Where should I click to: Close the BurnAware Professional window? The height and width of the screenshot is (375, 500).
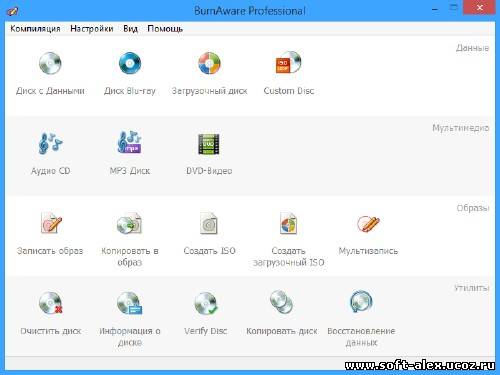pos(480,7)
